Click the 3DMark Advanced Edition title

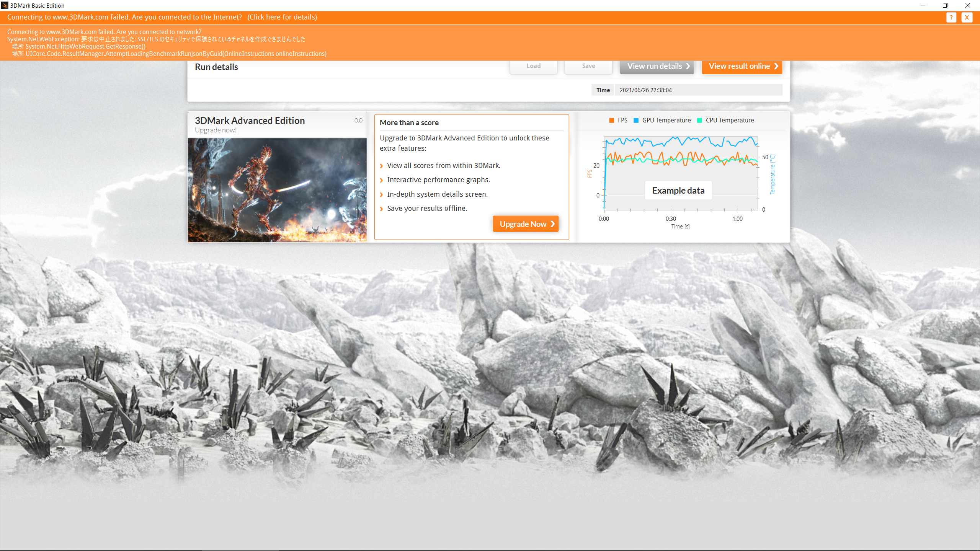click(x=250, y=121)
